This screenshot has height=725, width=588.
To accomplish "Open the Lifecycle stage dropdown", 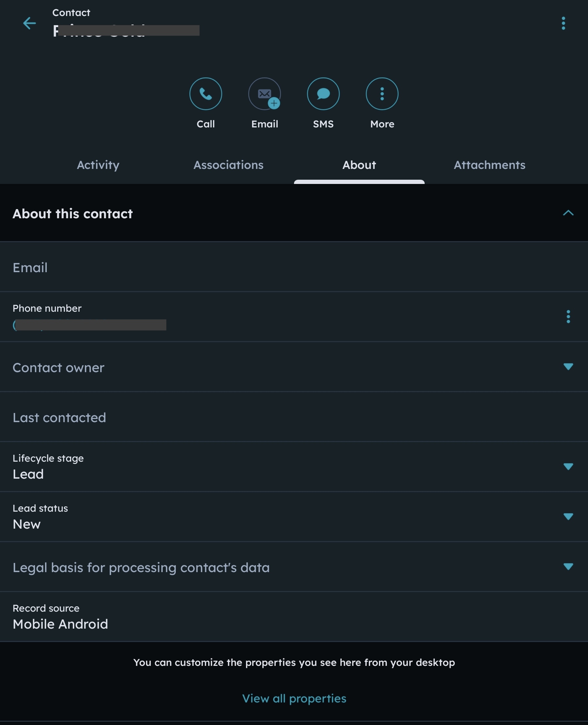I will tap(568, 467).
